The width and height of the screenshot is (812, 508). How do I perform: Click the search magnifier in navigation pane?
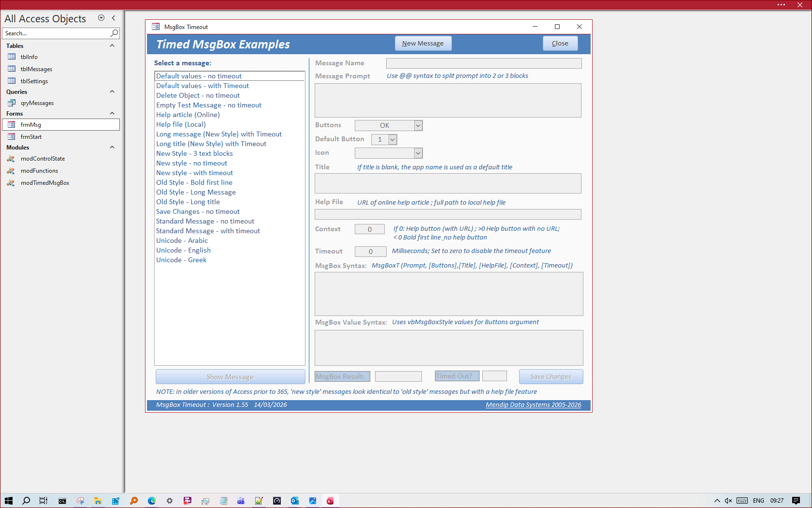[114, 33]
